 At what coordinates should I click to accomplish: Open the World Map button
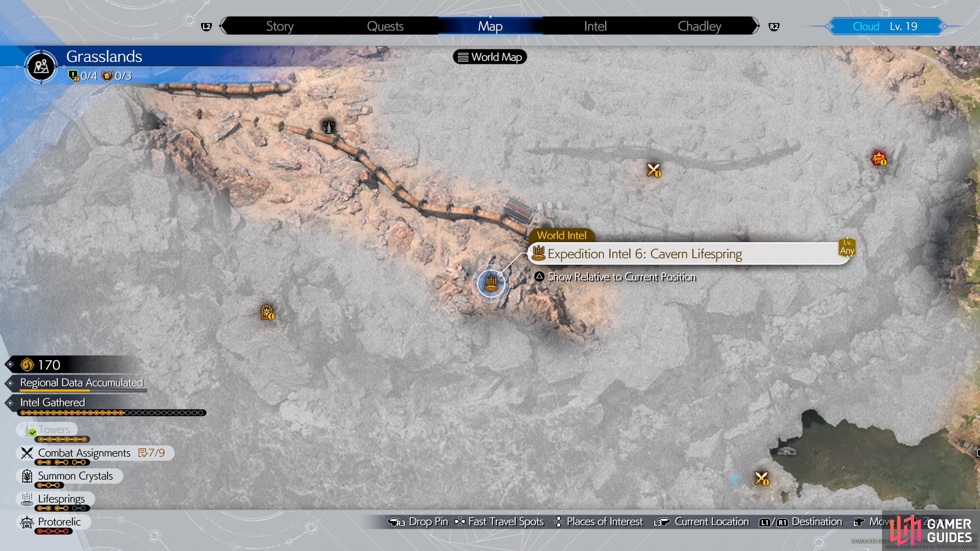click(490, 57)
